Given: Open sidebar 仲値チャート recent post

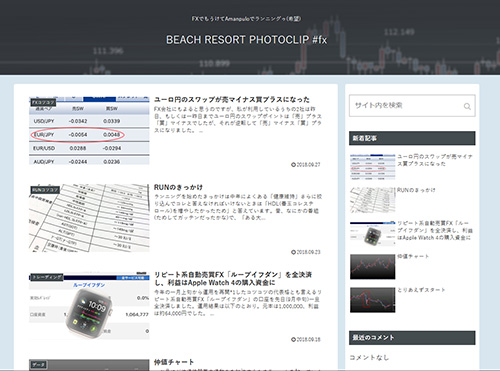Looking at the screenshot, I should 413,256.
